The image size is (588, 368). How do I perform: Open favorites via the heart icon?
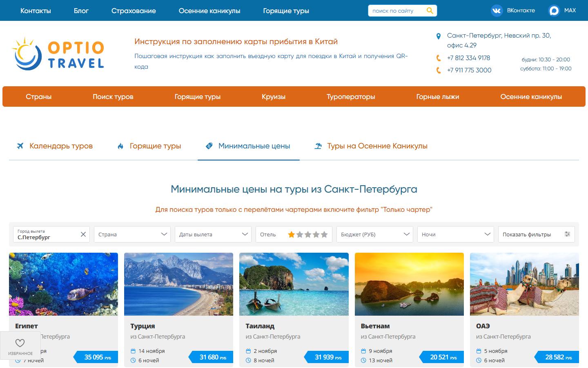click(20, 343)
